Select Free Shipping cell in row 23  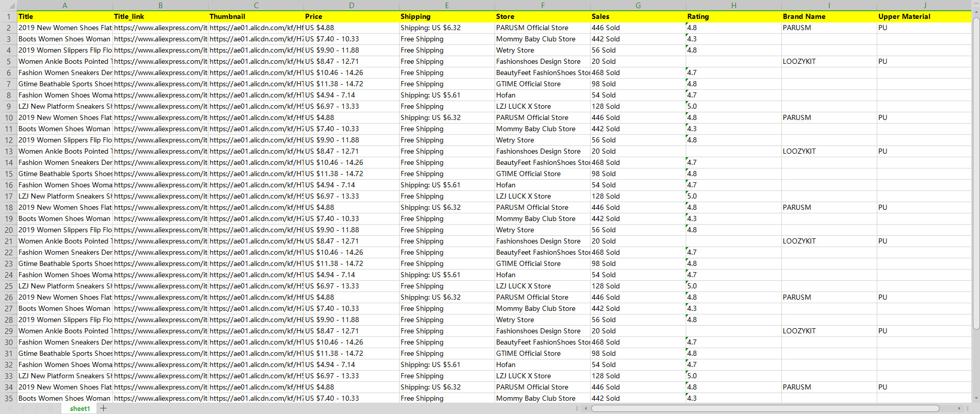coord(447,263)
